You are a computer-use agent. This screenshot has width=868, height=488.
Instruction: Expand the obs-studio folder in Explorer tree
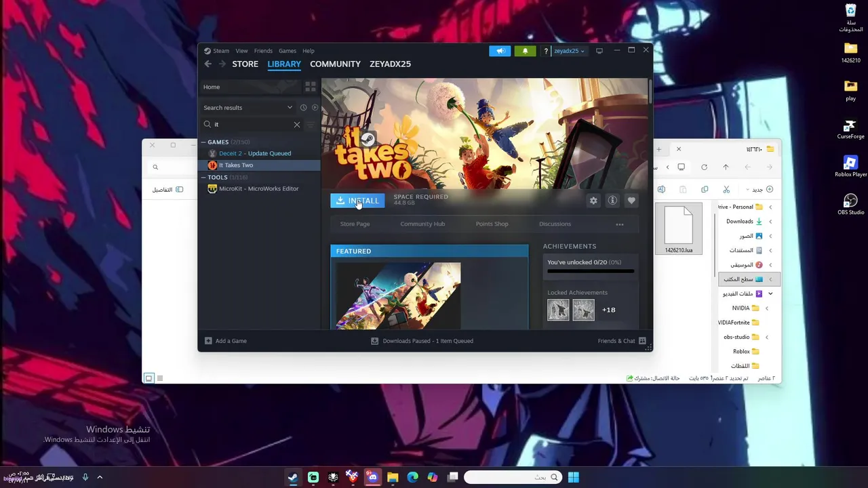[767, 338]
